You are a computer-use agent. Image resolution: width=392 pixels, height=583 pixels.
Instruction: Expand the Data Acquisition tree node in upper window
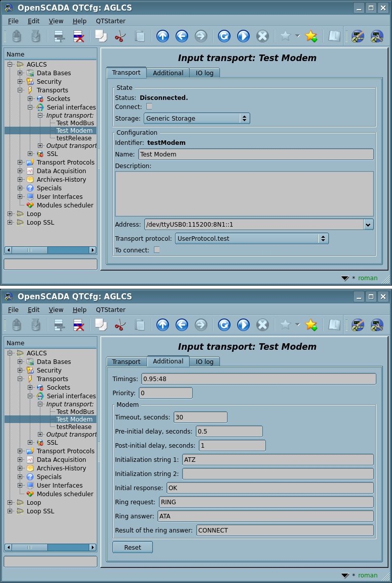tap(20, 171)
